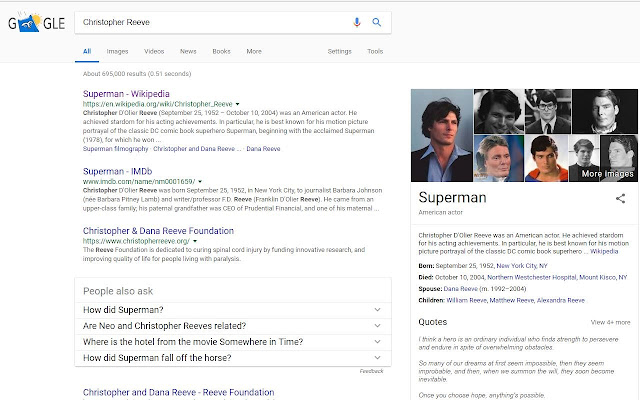Open dropdown arrow next to Wikipedia URL
640x400 pixels.
point(238,104)
